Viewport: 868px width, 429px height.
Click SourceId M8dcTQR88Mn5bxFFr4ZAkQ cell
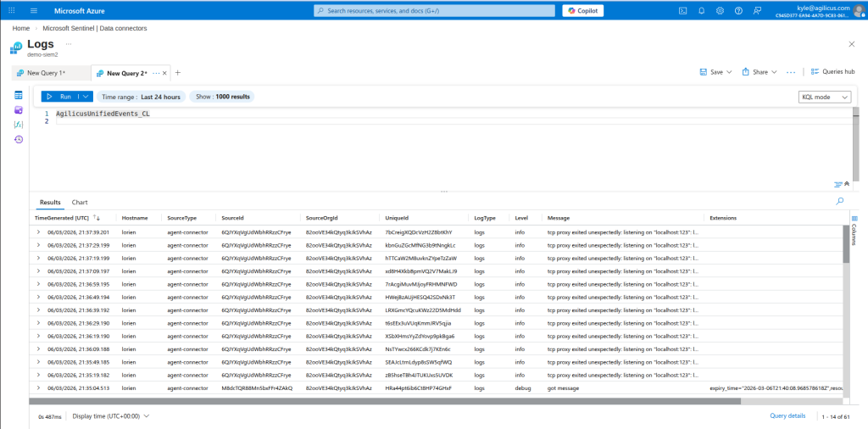(257, 388)
